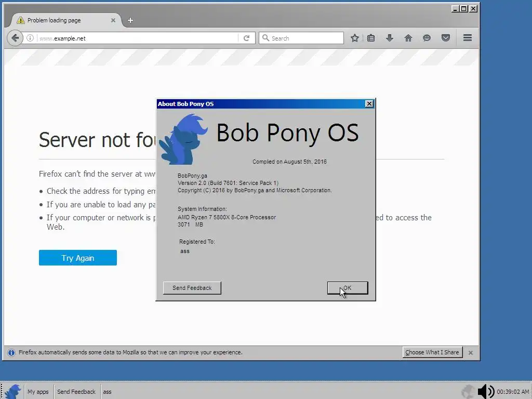Click the Firefox back arrow button
This screenshot has height=399, width=532.
pos(15,38)
